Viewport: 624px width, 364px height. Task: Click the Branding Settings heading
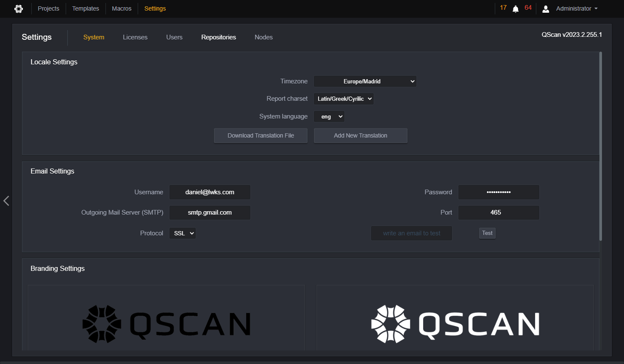point(58,268)
